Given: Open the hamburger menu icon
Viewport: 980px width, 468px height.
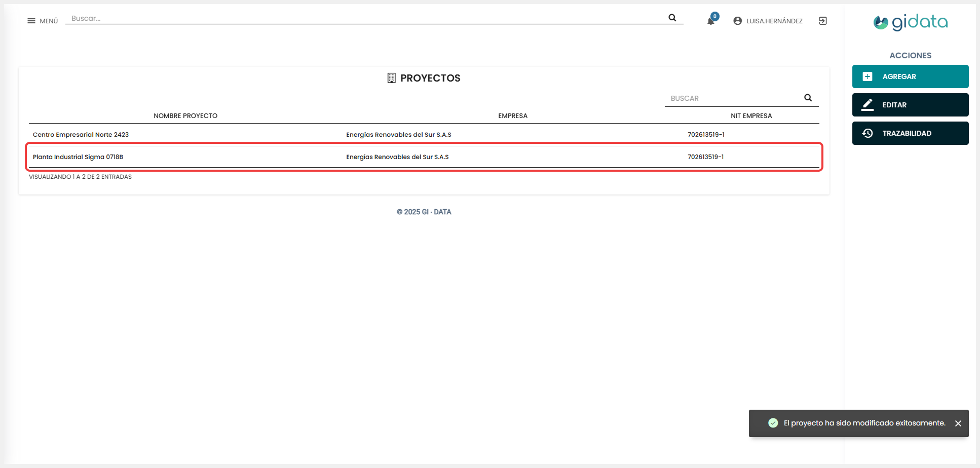Looking at the screenshot, I should 31,21.
